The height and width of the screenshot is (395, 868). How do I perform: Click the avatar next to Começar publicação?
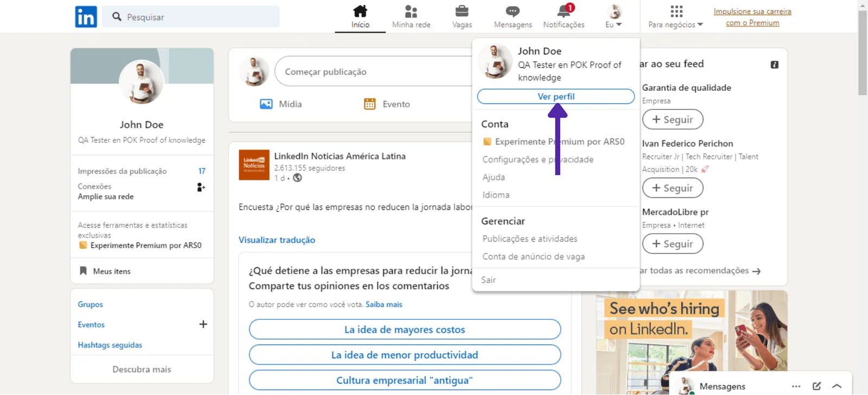[254, 72]
